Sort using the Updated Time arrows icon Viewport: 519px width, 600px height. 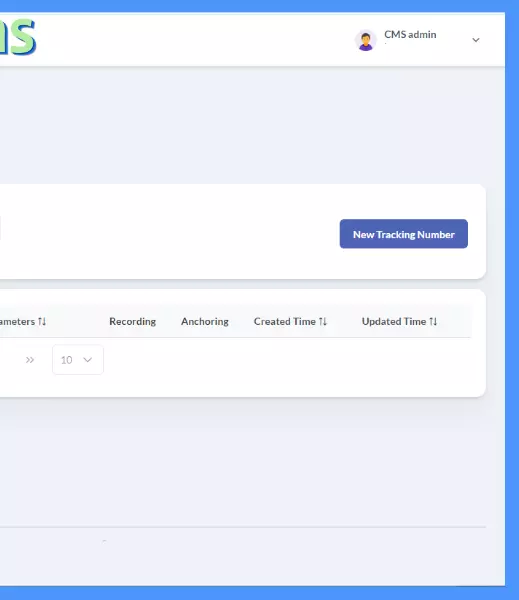433,321
